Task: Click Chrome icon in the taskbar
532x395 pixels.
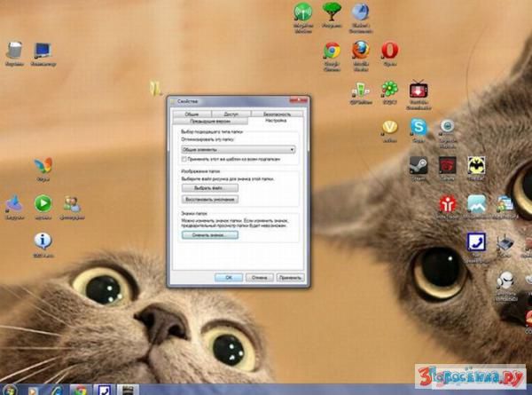Action: pos(81,389)
